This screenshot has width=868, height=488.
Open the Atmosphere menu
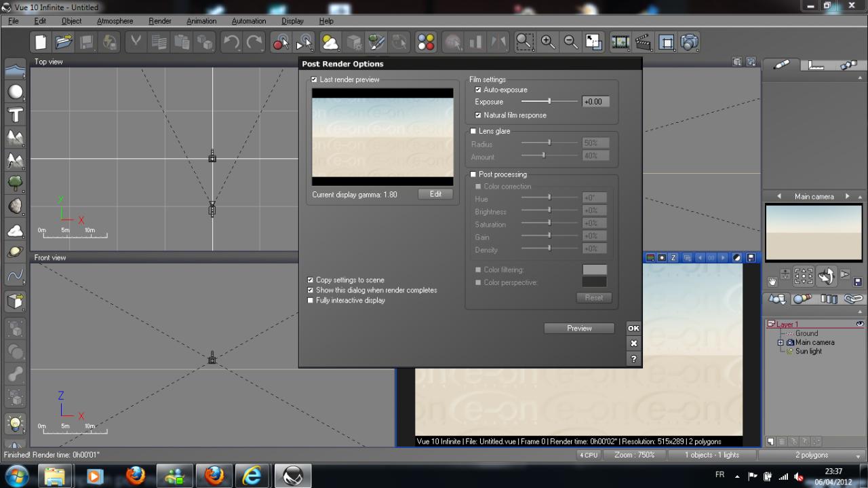[115, 21]
